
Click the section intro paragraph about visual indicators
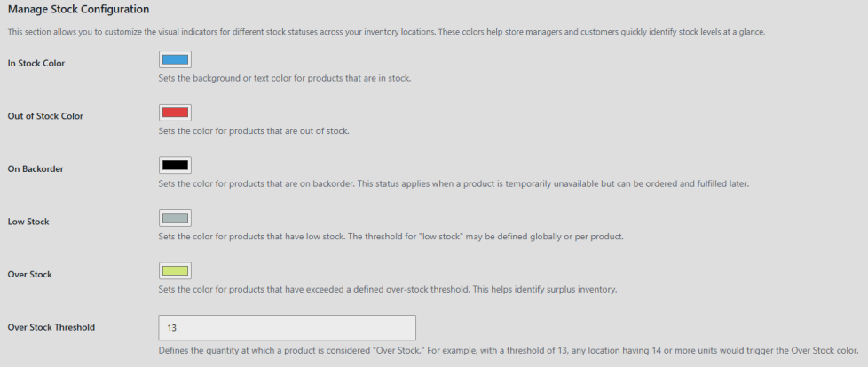[x=386, y=32]
